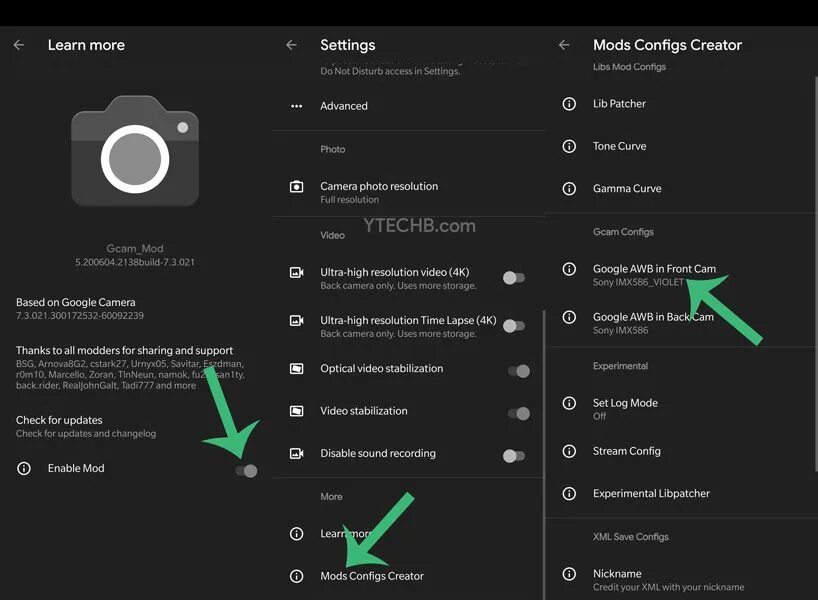818x600 pixels.
Task: Tap the video icon for 4K video
Action: tap(296, 272)
